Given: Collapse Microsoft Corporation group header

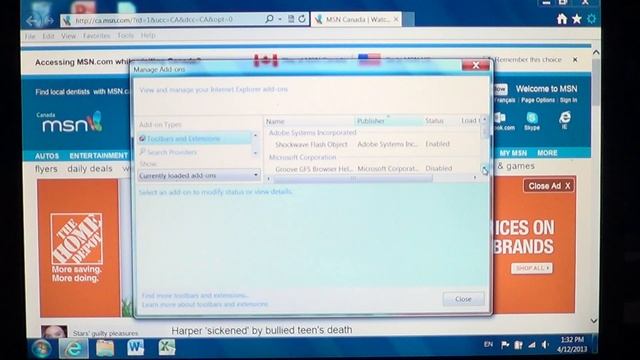Looking at the screenshot, I should point(302,157).
